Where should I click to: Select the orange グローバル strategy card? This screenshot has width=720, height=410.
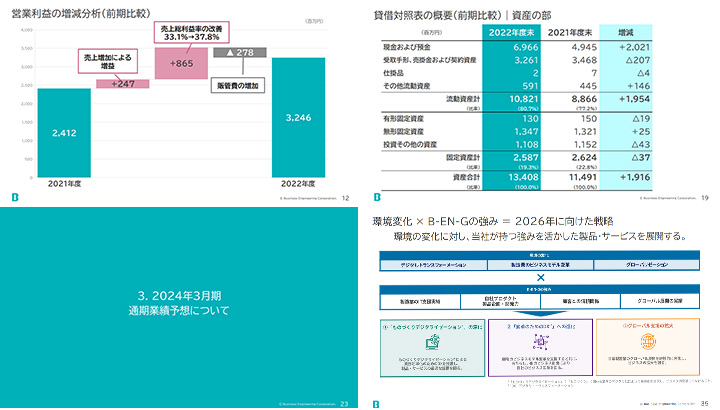(x=648, y=347)
